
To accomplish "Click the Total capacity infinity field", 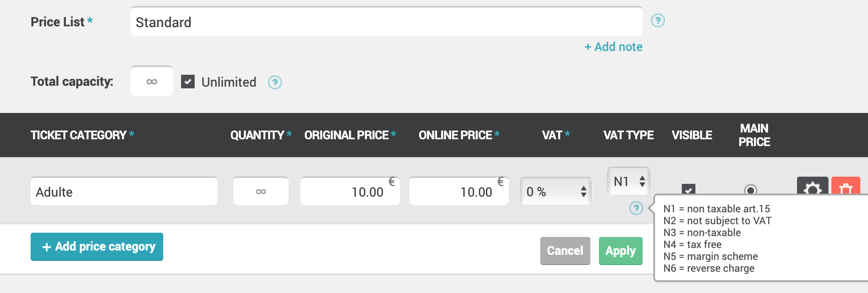I will click(152, 81).
